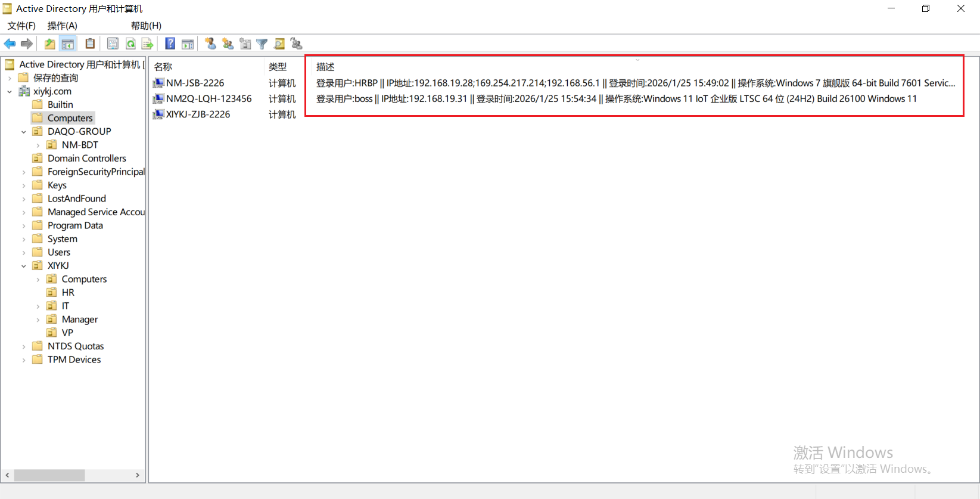Collapse the DAQO-GROUP organizational unit

[x=24, y=132]
